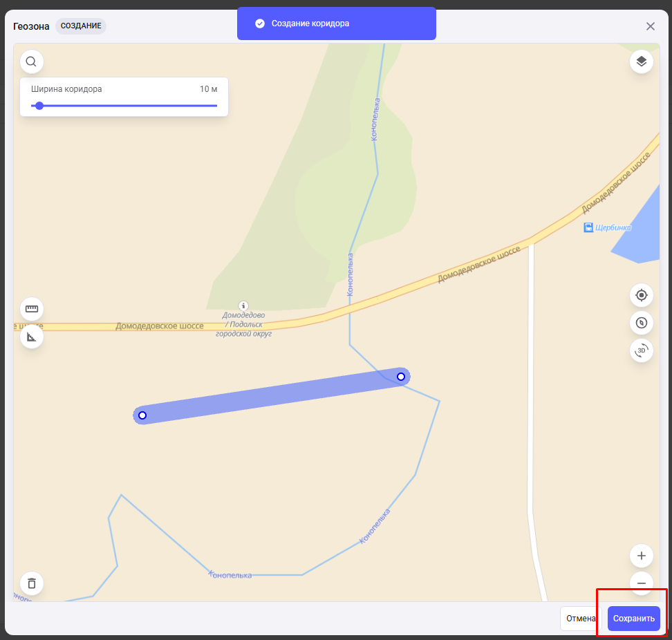This screenshot has height=640, width=672.
Task: Delete the corridor using trash icon
Action: click(31, 583)
